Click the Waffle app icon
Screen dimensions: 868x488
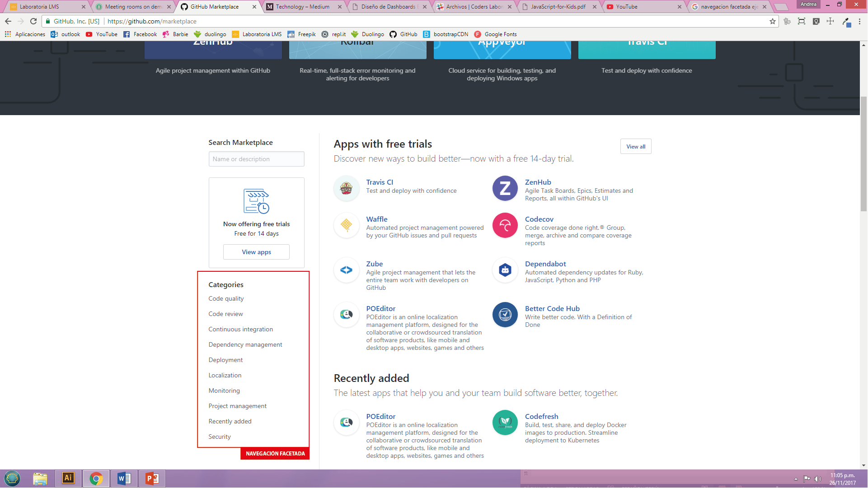347,225
